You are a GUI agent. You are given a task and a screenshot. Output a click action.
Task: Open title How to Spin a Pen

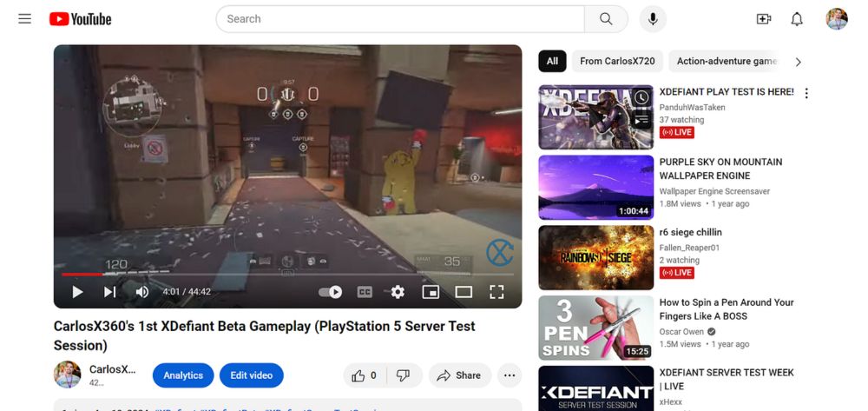727,309
